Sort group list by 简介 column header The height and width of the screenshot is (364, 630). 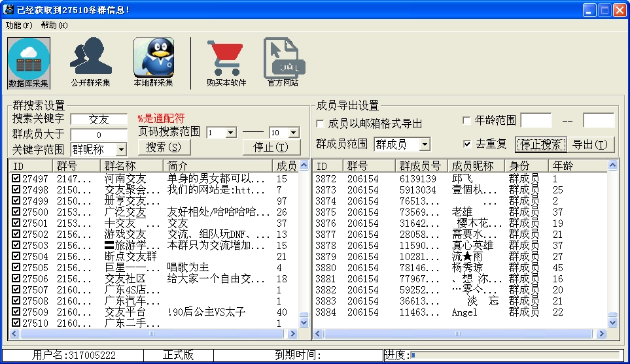[218, 166]
